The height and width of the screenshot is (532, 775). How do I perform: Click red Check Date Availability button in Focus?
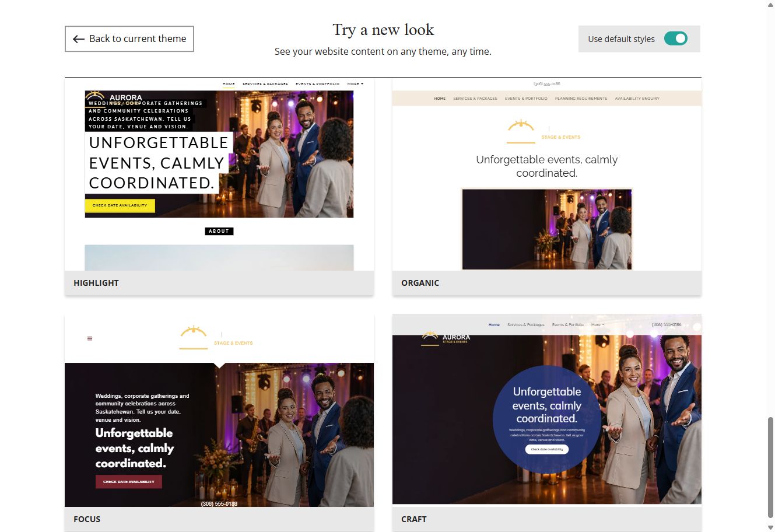tap(129, 482)
